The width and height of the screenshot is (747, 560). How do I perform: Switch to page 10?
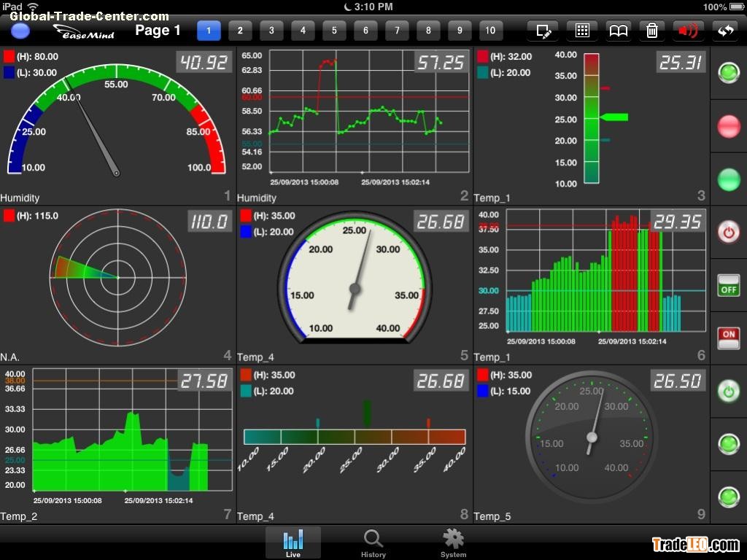point(490,31)
